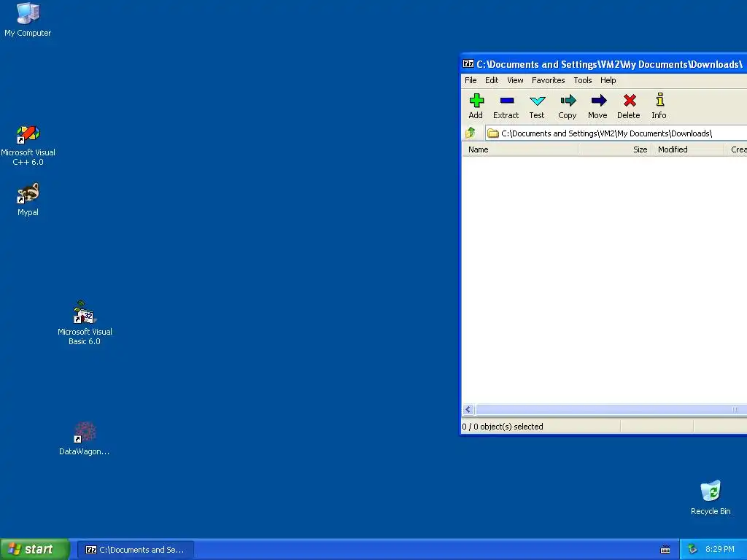Open the Tools menu

pos(583,80)
